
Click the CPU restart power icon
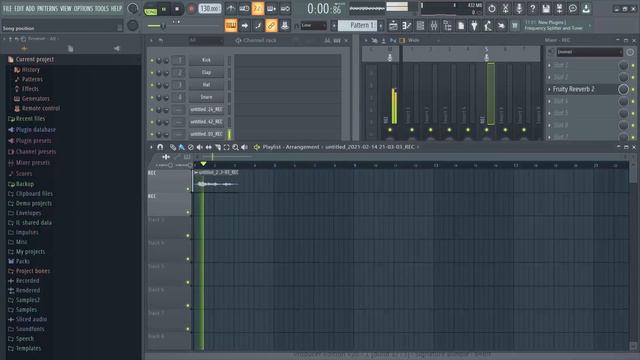coord(492,8)
